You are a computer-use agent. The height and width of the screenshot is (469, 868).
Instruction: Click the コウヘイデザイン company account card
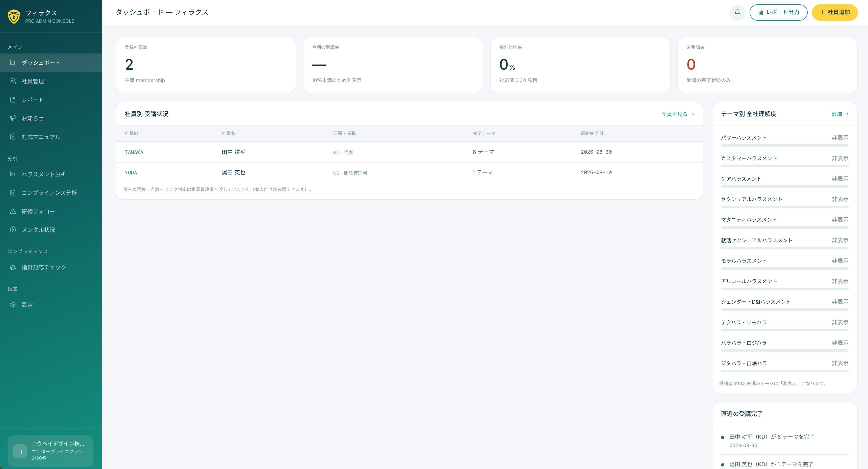pyautogui.click(x=50, y=451)
